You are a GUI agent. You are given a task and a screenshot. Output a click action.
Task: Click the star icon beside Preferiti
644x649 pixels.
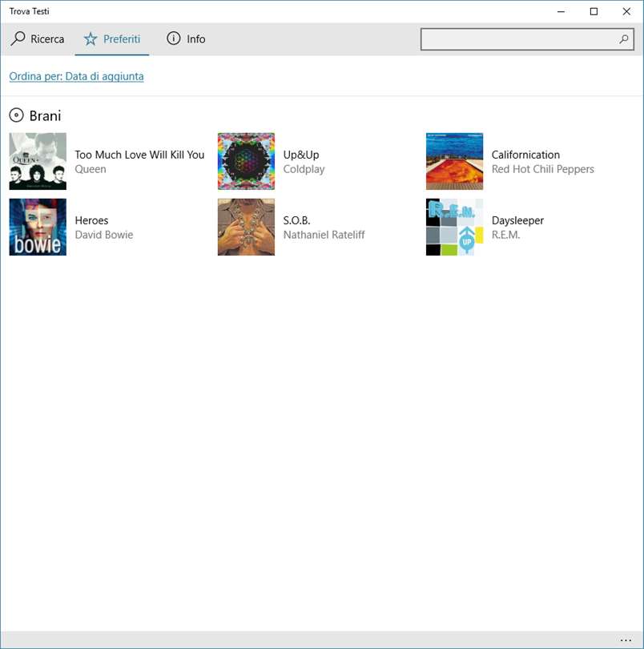coord(91,39)
